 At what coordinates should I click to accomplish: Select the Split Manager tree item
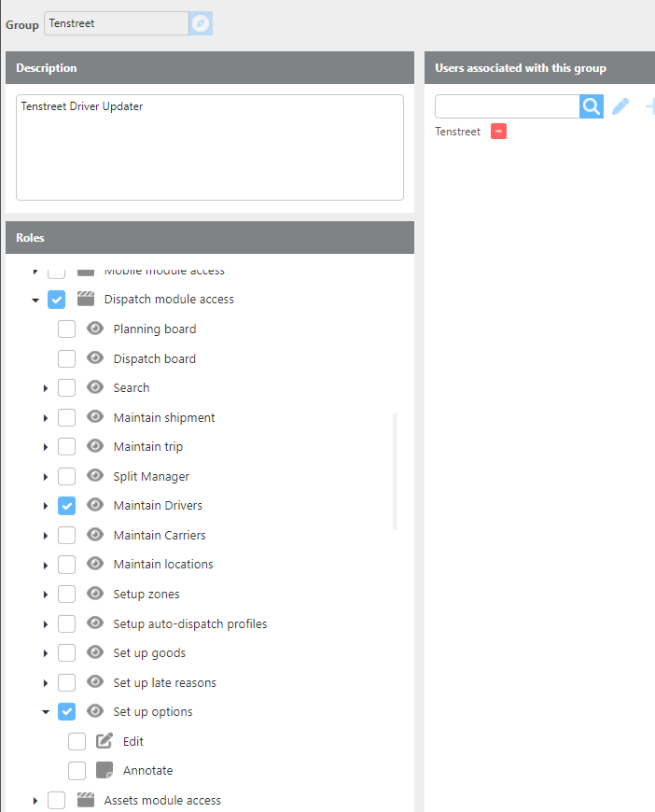[x=151, y=476]
